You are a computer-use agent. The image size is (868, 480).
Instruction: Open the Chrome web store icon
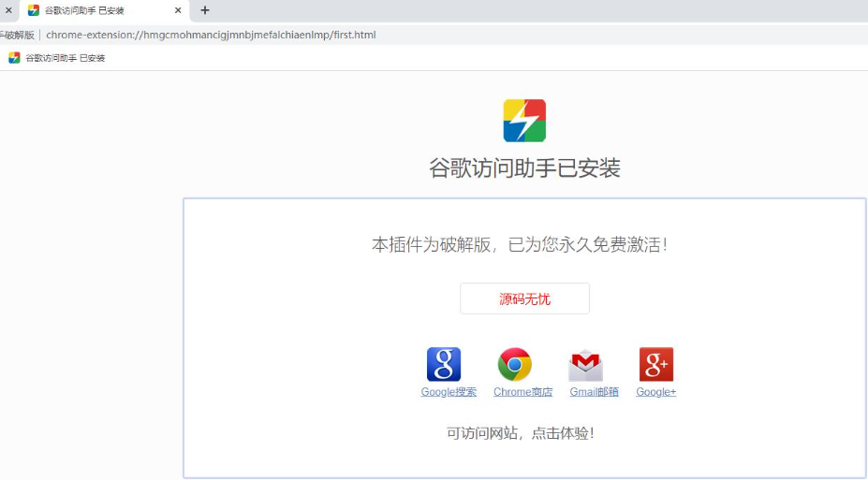click(514, 364)
